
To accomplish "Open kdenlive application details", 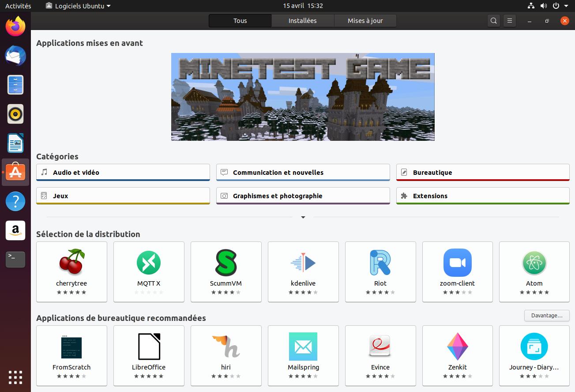I will pyautogui.click(x=303, y=271).
